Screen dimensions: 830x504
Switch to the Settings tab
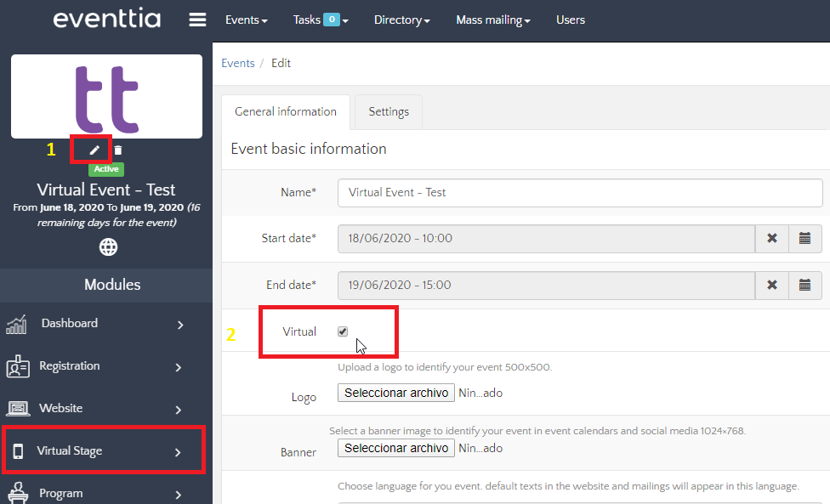(389, 111)
